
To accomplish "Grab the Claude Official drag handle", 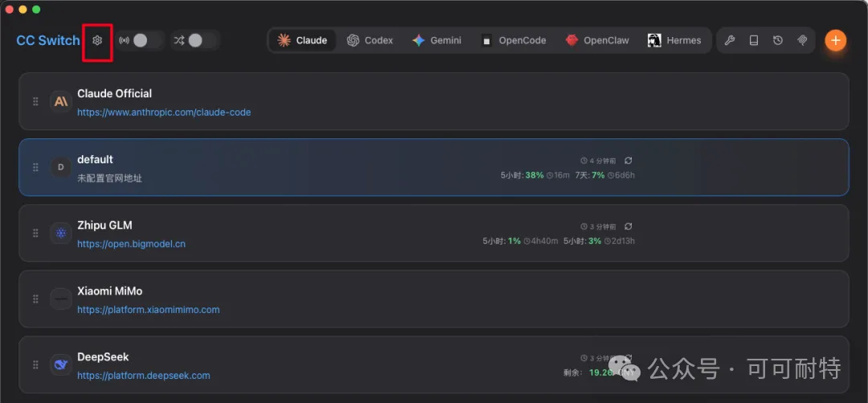I will pos(35,101).
